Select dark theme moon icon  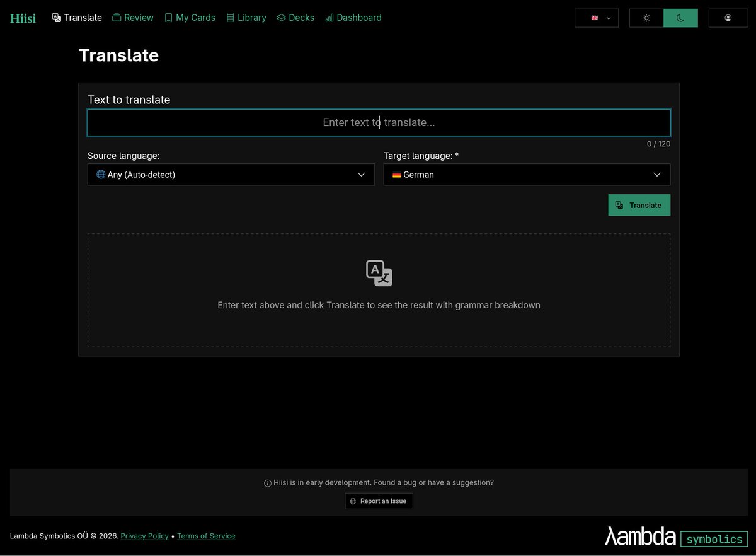tap(680, 18)
